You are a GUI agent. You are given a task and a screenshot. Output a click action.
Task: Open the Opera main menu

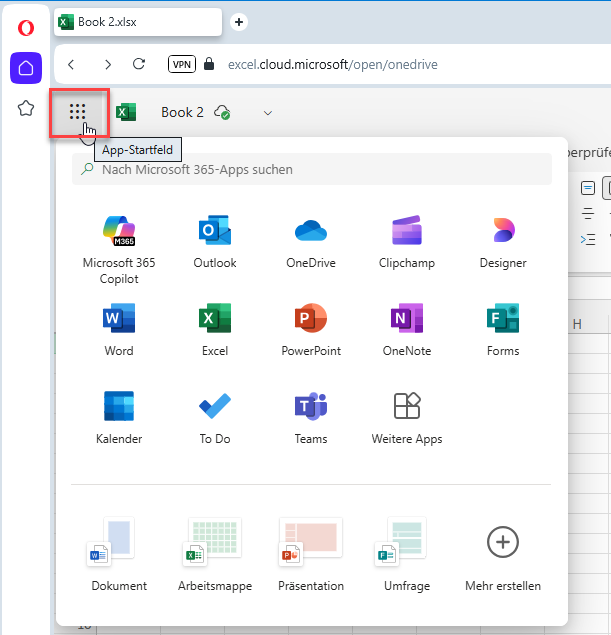(x=26, y=28)
